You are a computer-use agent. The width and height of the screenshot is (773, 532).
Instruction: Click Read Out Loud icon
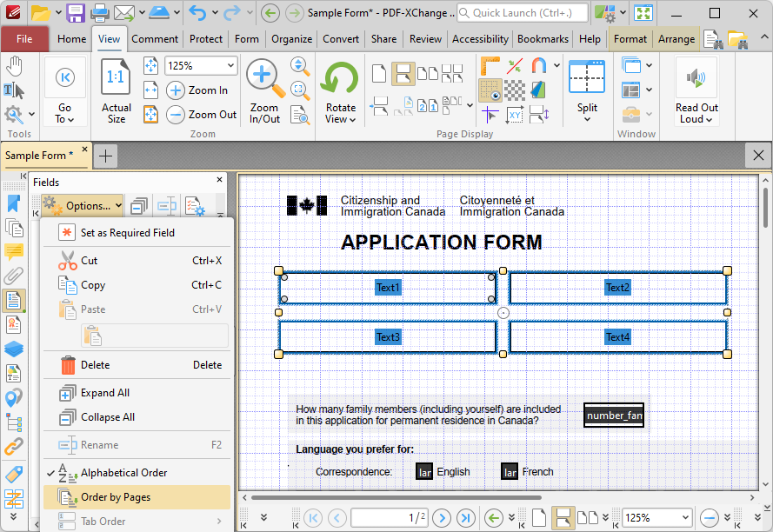(x=696, y=78)
